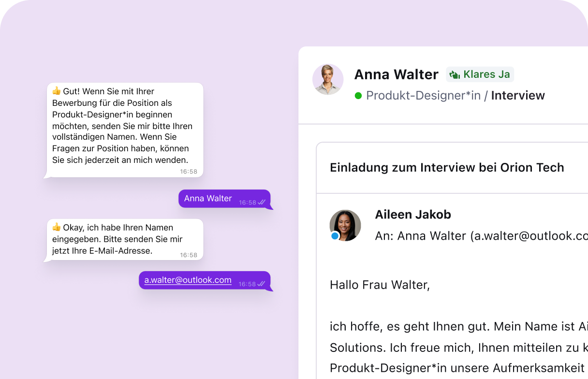The image size is (588, 379).
Task: Click the Anna Walter candidate name heading
Action: [x=396, y=74]
